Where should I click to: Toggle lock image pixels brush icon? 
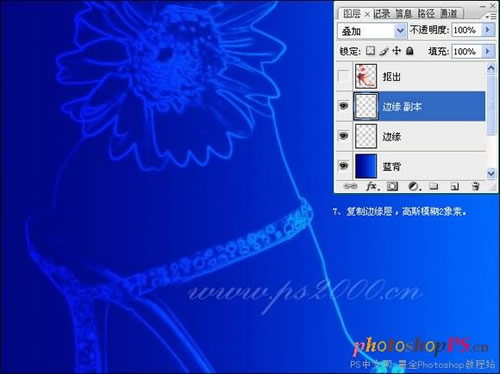click(384, 51)
